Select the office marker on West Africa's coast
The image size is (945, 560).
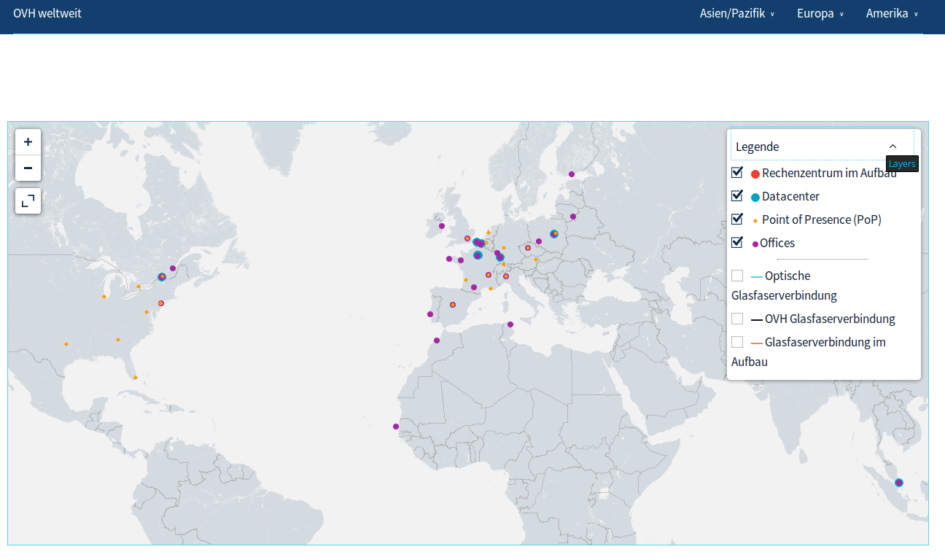(x=396, y=427)
